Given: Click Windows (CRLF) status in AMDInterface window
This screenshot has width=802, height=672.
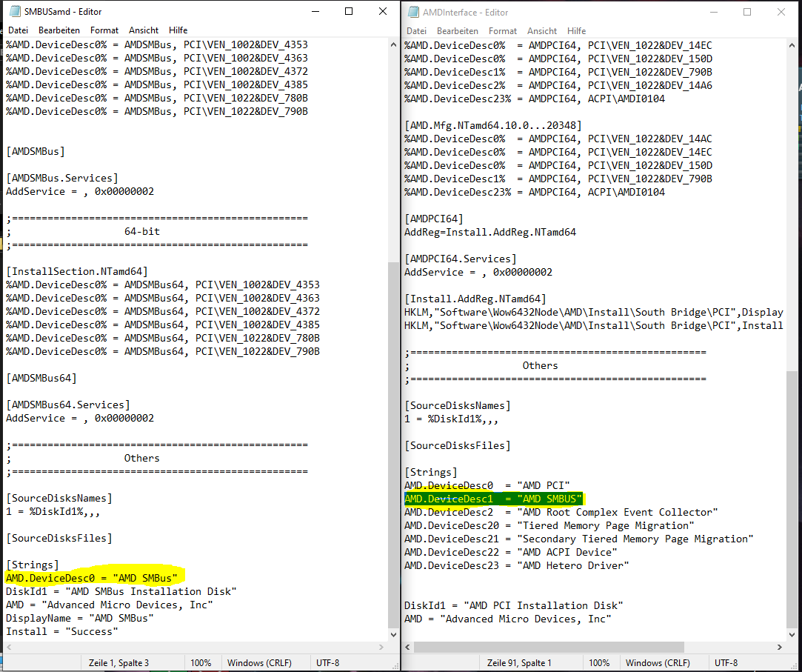Looking at the screenshot, I should [658, 663].
